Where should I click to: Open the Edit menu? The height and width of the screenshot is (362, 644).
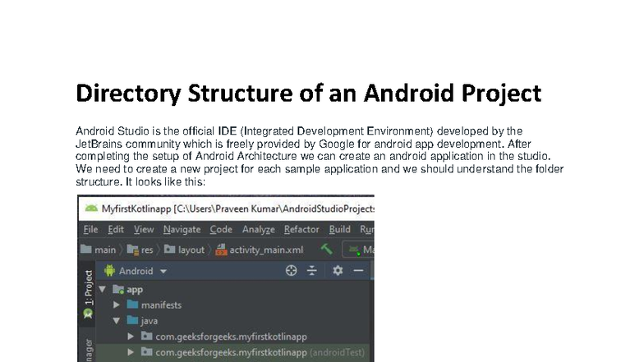[115, 230]
